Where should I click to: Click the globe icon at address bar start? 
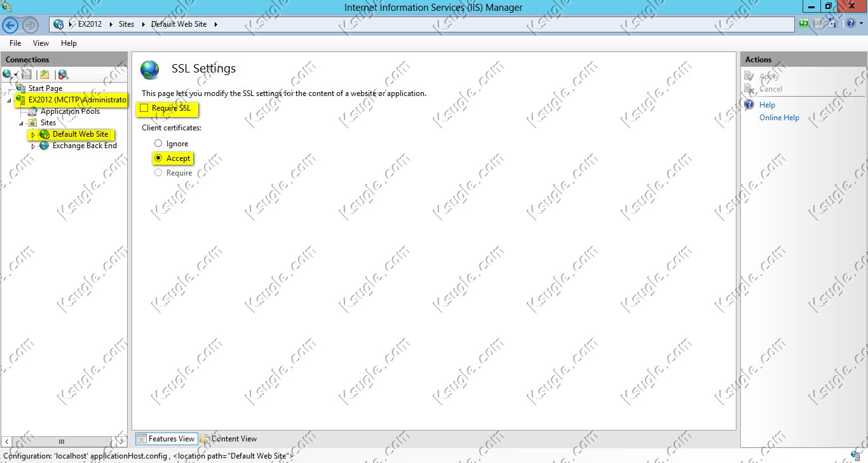pyautogui.click(x=58, y=24)
